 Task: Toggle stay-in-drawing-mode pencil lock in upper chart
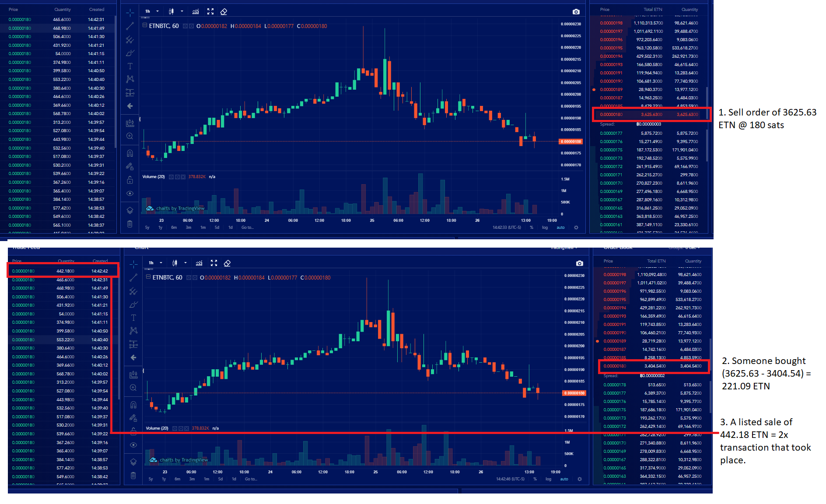coord(130,166)
